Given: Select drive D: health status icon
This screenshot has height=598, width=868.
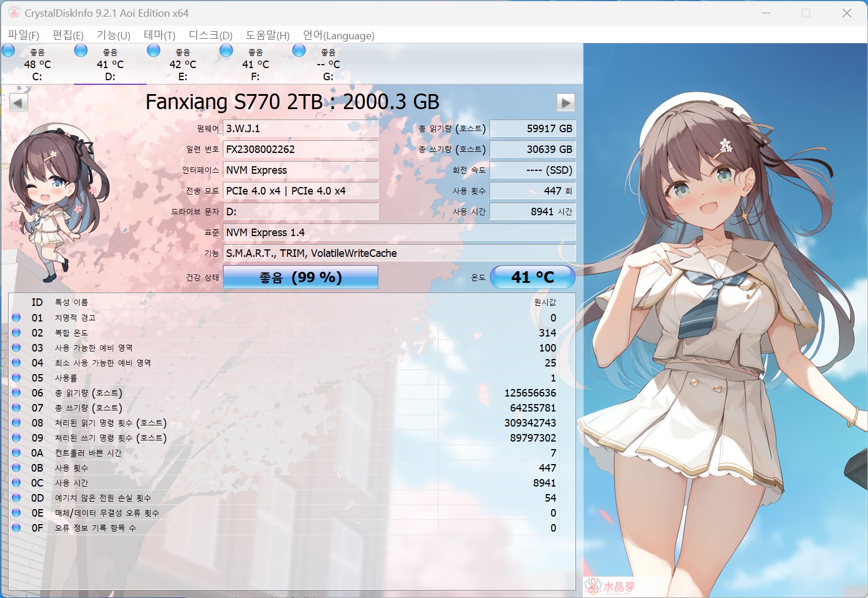Looking at the screenshot, I should [x=81, y=50].
